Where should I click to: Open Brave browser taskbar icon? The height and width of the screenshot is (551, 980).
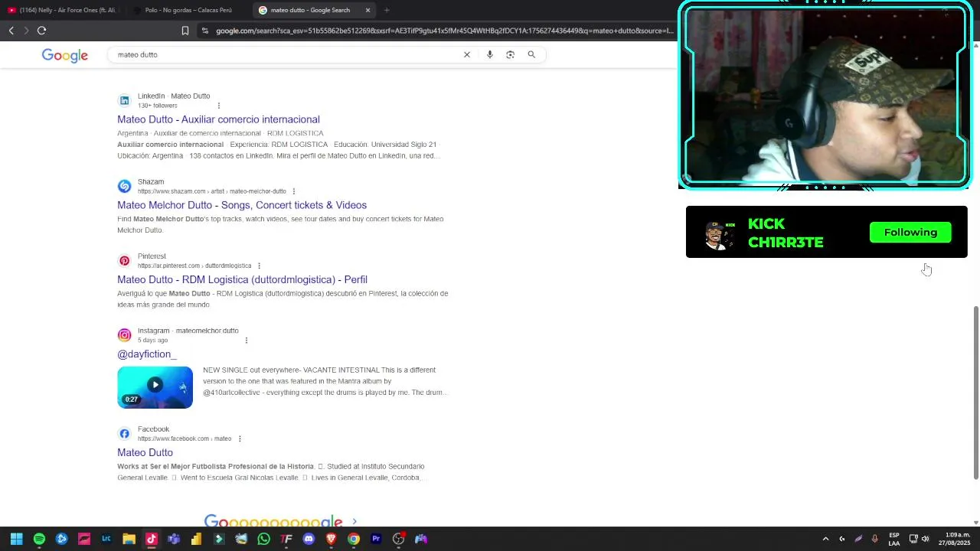331,539
